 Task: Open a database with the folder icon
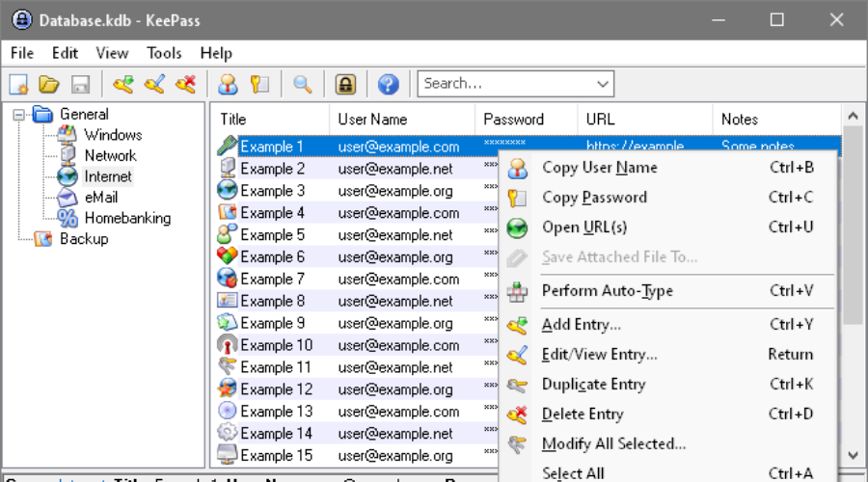[x=49, y=84]
